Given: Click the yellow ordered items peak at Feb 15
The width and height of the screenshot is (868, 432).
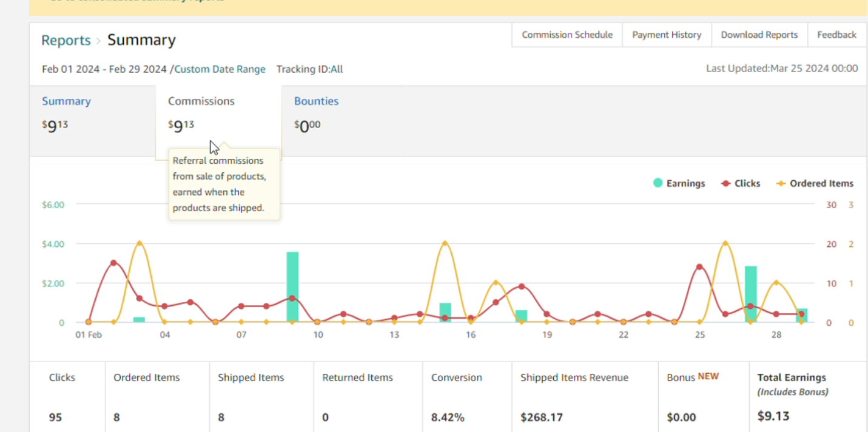Looking at the screenshot, I should pyautogui.click(x=445, y=243).
